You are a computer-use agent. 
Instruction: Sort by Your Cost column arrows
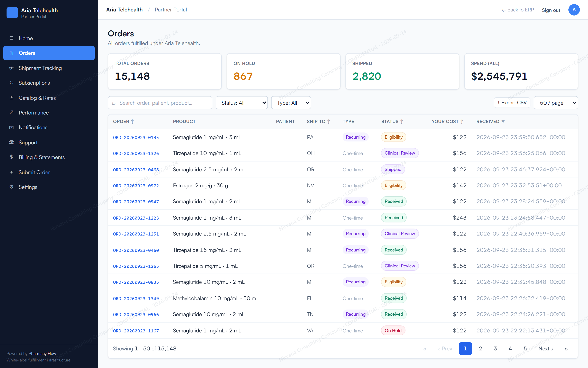[462, 121]
